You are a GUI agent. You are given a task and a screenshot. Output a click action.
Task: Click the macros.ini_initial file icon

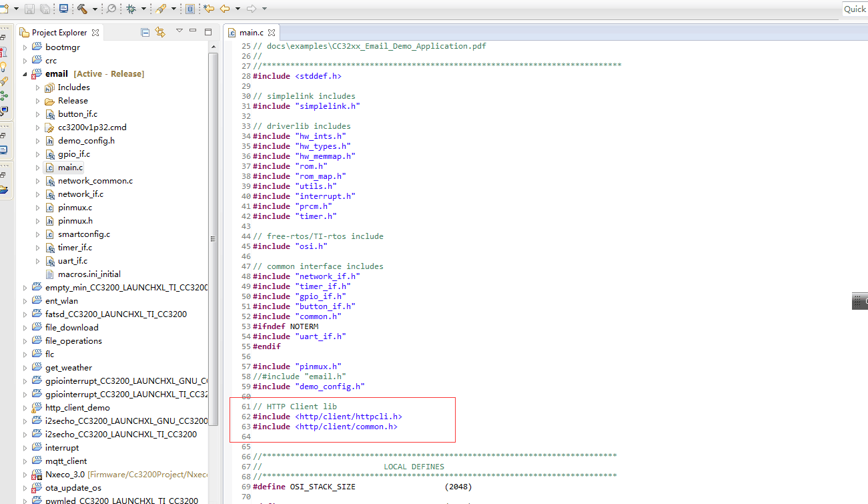[x=49, y=274]
